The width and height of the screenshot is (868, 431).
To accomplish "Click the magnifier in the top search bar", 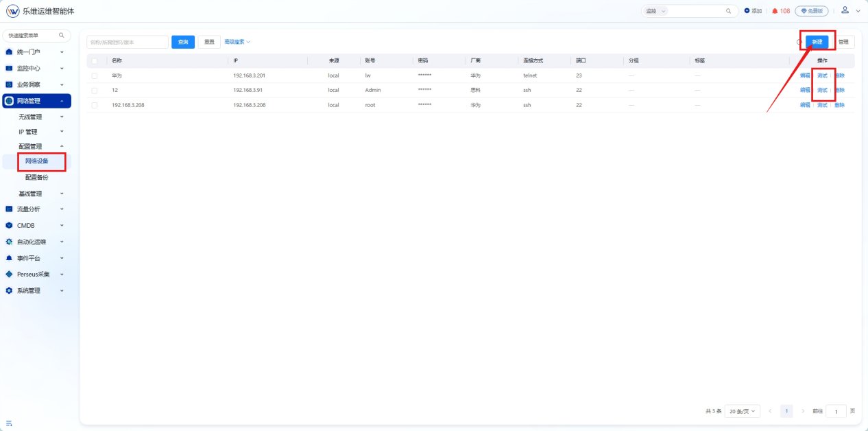I will (x=728, y=11).
